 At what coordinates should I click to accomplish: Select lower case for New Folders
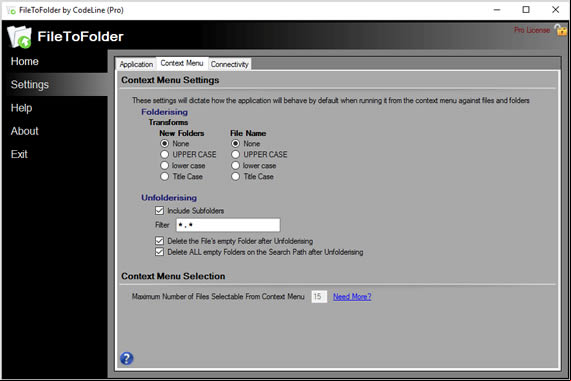[165, 165]
